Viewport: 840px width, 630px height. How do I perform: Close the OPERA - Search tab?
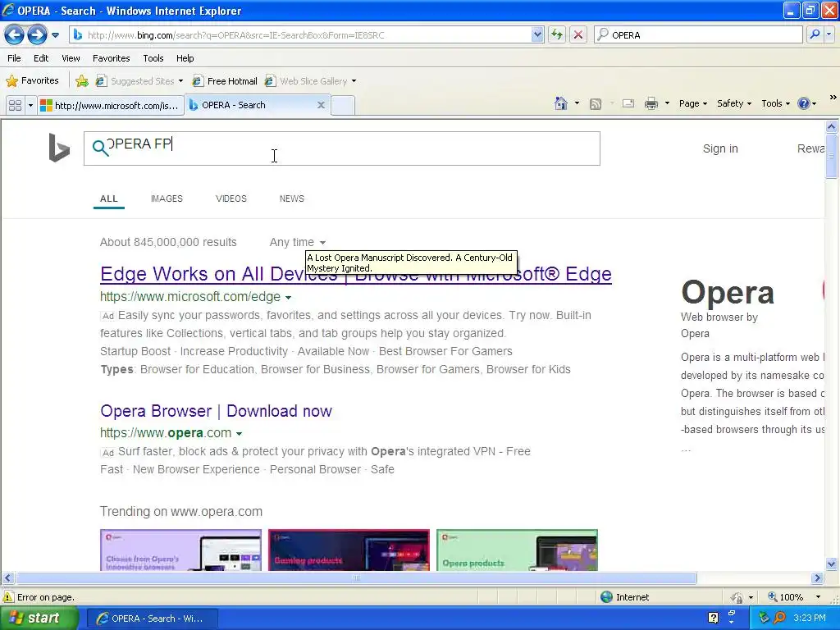(321, 105)
